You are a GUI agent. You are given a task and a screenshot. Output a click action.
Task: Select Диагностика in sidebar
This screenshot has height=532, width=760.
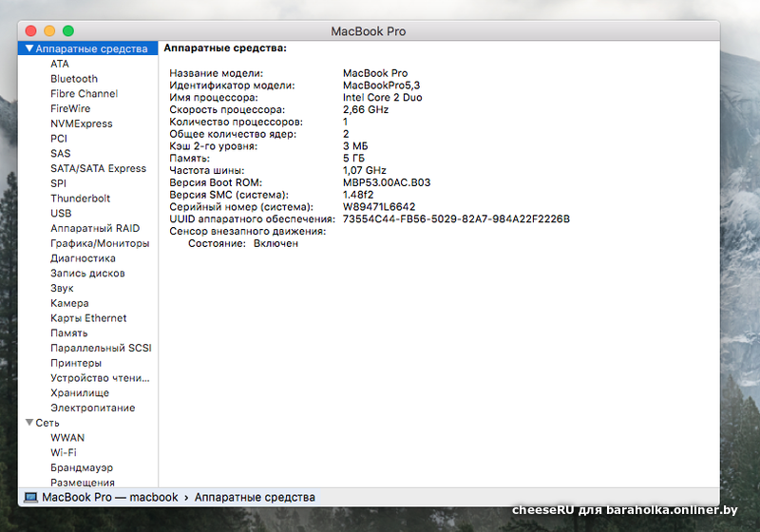click(x=83, y=258)
